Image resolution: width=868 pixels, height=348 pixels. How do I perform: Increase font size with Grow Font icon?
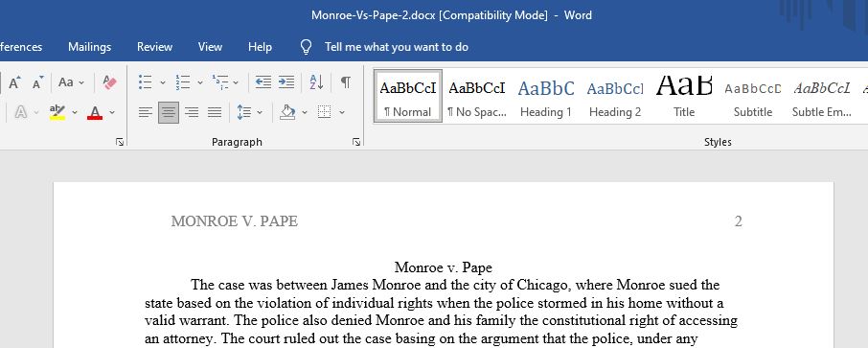pyautogui.click(x=14, y=82)
